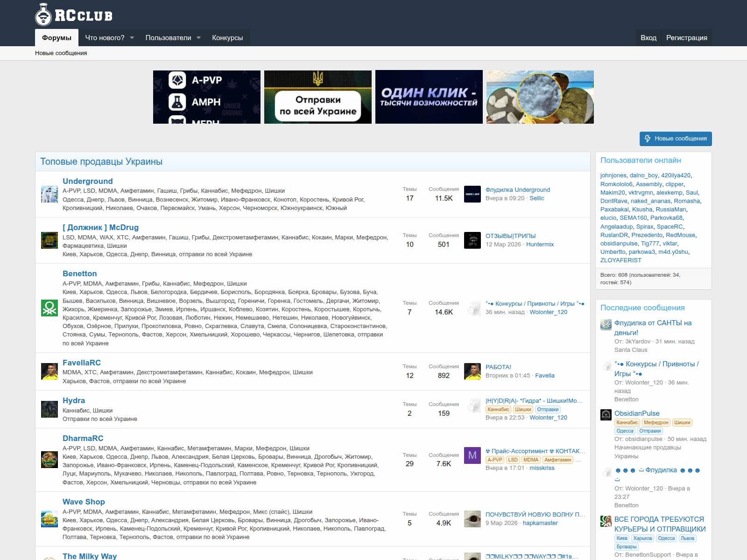Screen dimensions: 747x560
Task: Switch to the Форумы tab
Action: (56, 37)
